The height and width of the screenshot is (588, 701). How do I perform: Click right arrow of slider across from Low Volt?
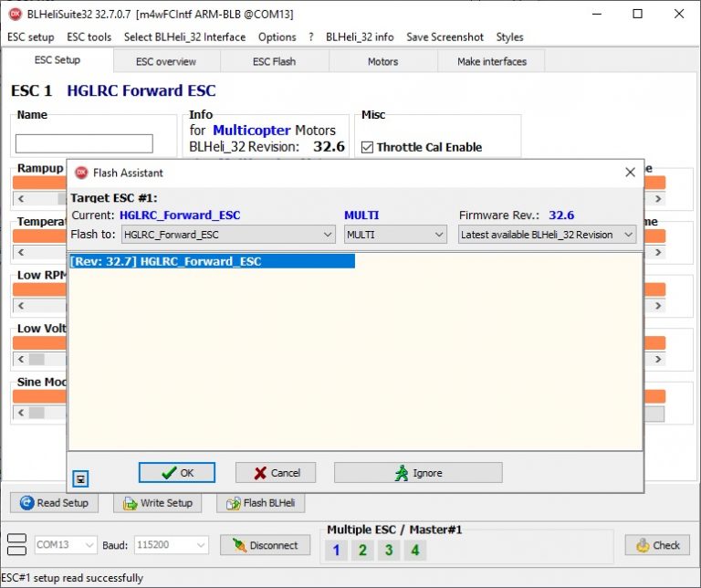tap(657, 359)
